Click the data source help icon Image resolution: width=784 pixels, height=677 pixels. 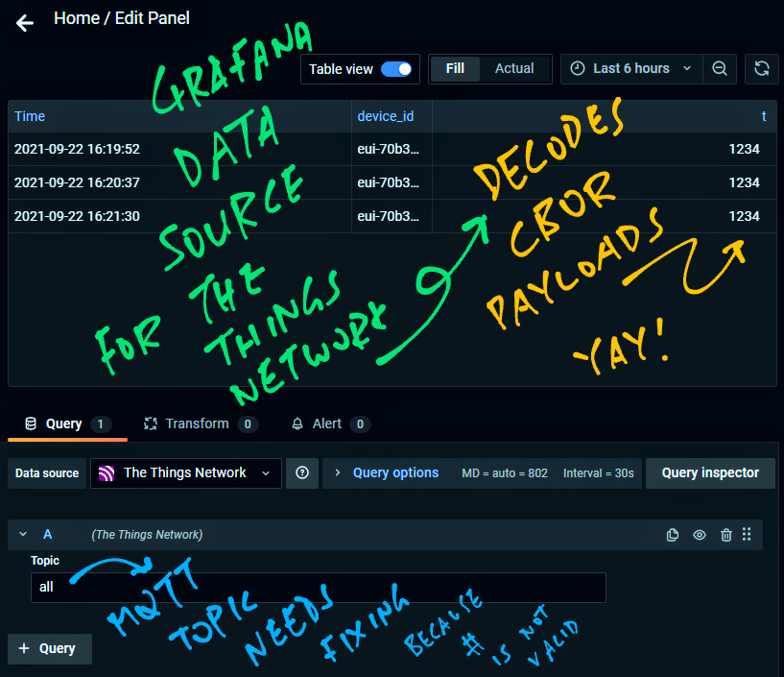[x=302, y=472]
